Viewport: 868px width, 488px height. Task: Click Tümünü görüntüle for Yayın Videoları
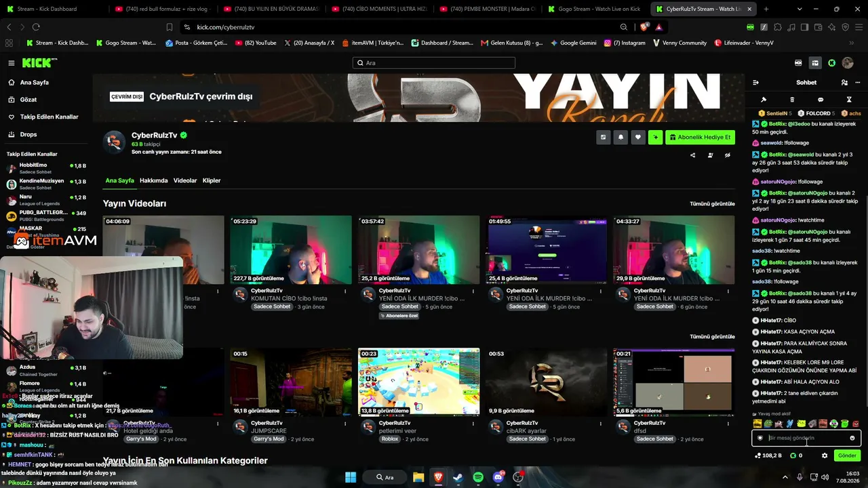tap(712, 204)
